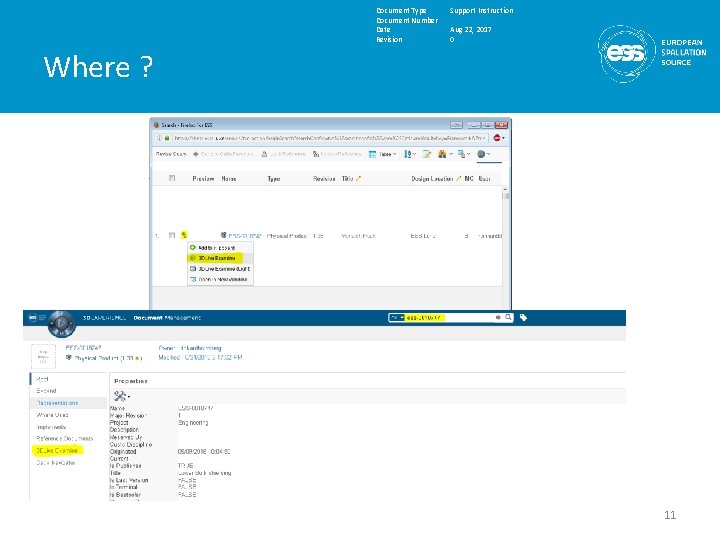
Task: Click the 3DEXPERIENCE compass button
Action: pos(62,323)
